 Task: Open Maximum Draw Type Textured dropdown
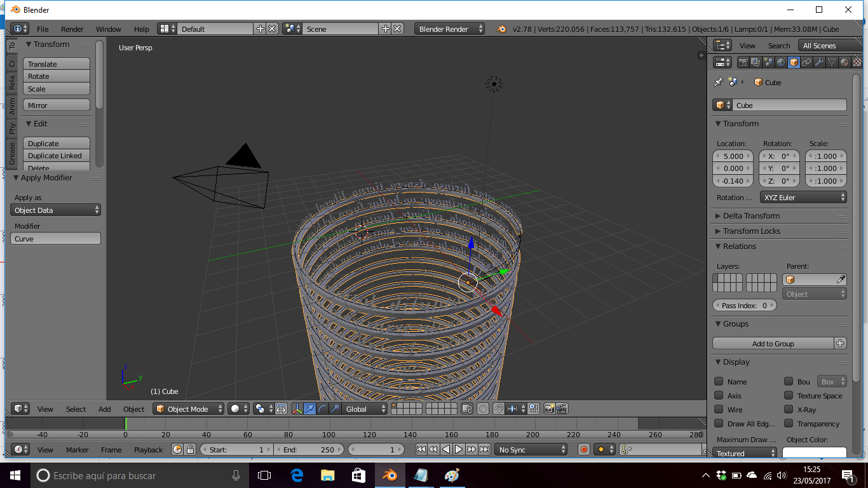pyautogui.click(x=745, y=453)
